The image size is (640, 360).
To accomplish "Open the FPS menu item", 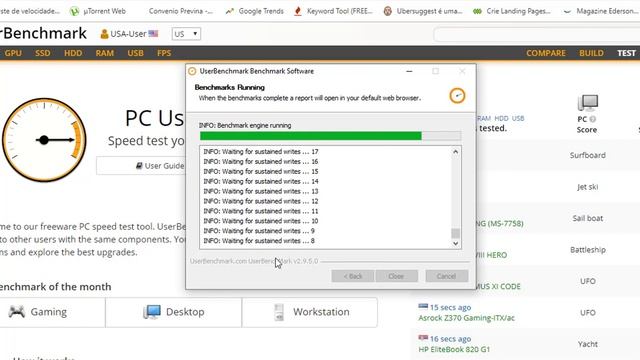I will point(164,53).
